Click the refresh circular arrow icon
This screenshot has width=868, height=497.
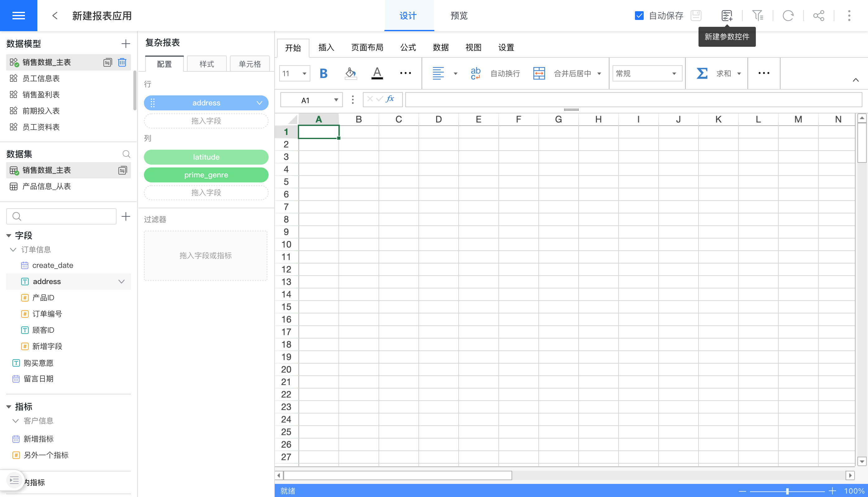point(788,16)
